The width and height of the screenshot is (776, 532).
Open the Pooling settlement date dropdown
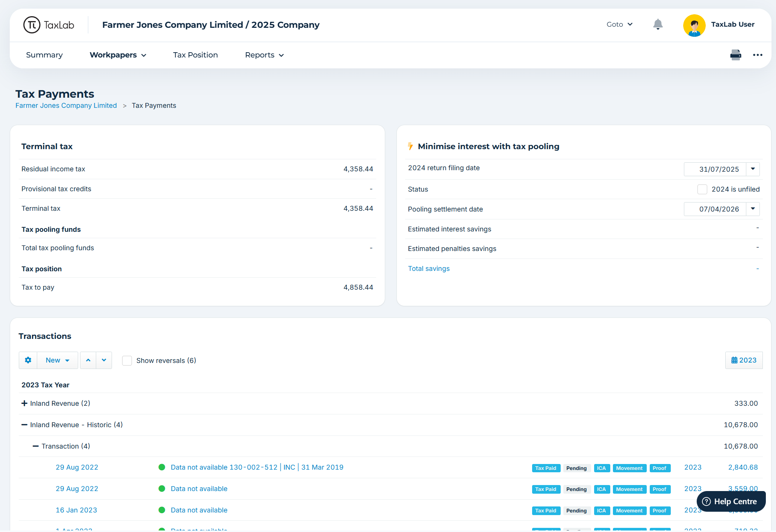(753, 209)
